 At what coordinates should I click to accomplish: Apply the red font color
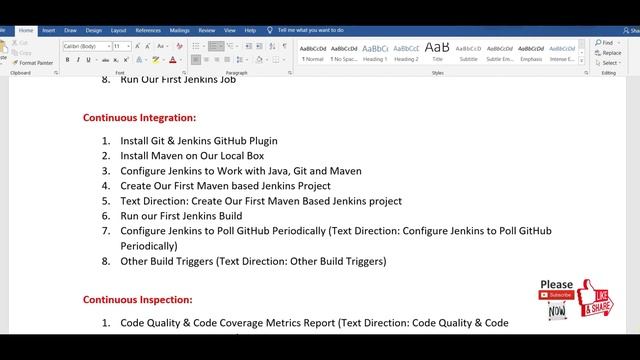[x=173, y=60]
